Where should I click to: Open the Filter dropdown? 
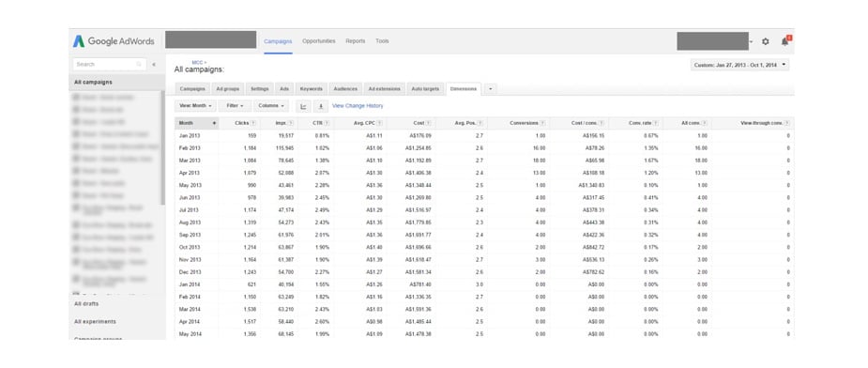pos(235,106)
